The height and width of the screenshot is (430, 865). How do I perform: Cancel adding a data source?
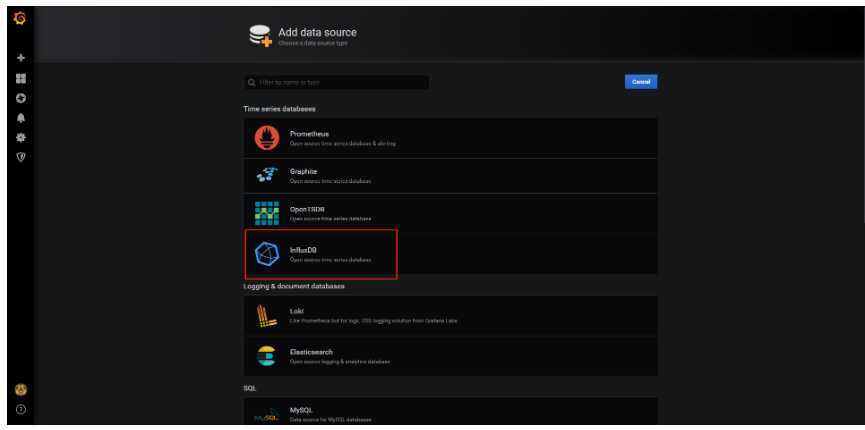(641, 82)
